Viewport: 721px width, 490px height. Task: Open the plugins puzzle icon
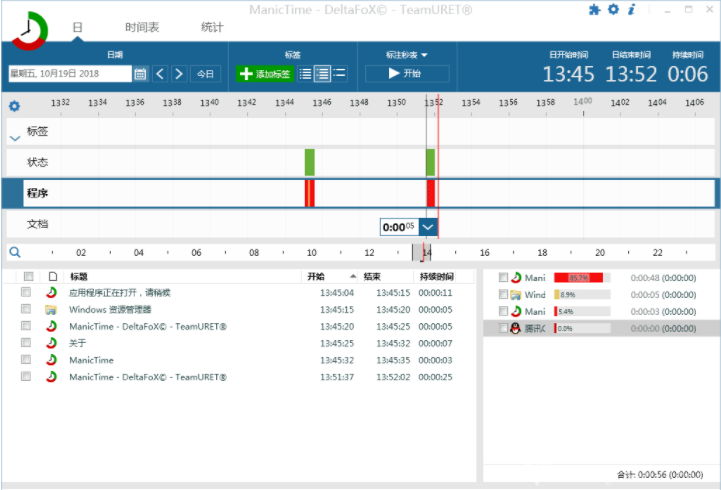point(595,10)
